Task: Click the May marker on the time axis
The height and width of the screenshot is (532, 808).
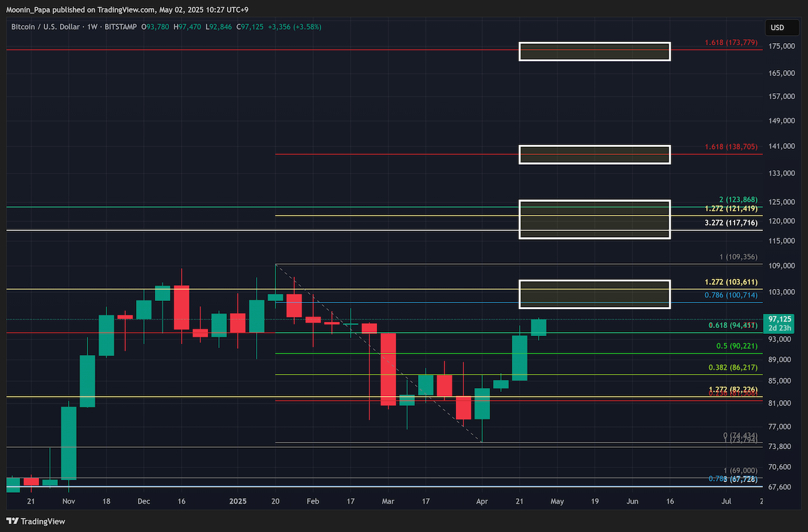Action: [x=557, y=502]
